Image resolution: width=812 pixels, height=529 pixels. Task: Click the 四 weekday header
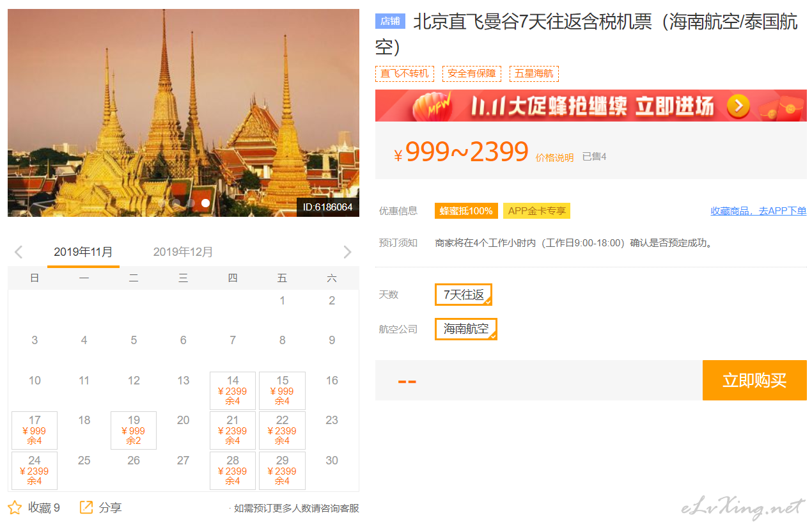(x=233, y=278)
